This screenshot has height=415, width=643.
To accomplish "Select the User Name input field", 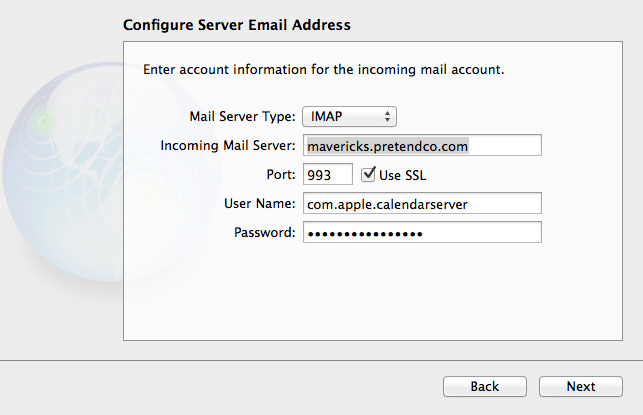I will tap(422, 203).
